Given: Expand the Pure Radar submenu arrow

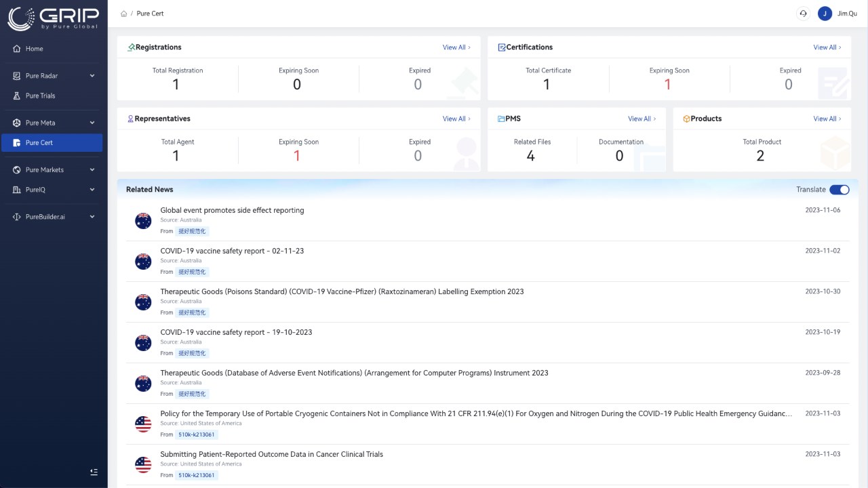Looking at the screenshot, I should [x=92, y=76].
